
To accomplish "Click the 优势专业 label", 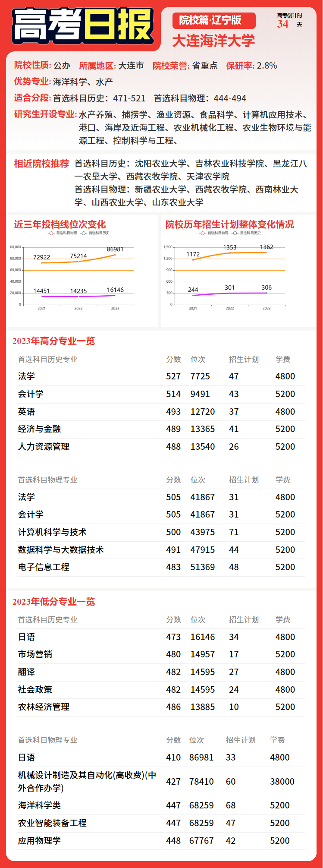I will point(32,82).
